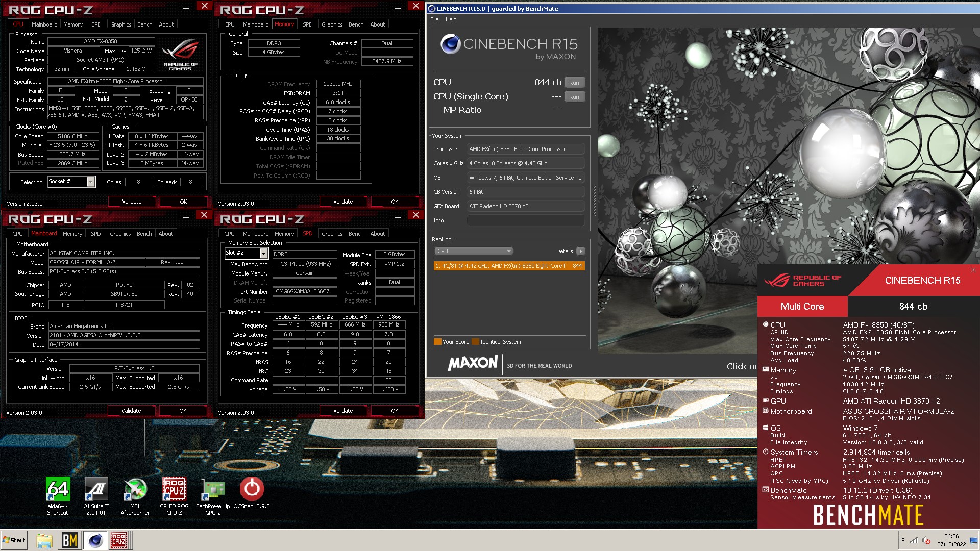The image size is (980, 551).
Task: Open the file explorer taskbar icon
Action: click(x=44, y=540)
